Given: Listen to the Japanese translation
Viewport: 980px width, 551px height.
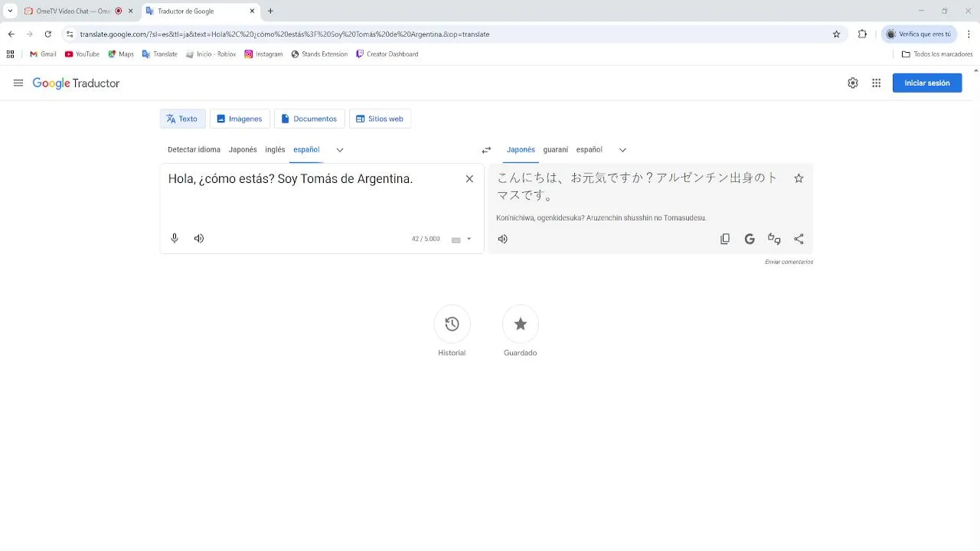Looking at the screenshot, I should click(503, 239).
